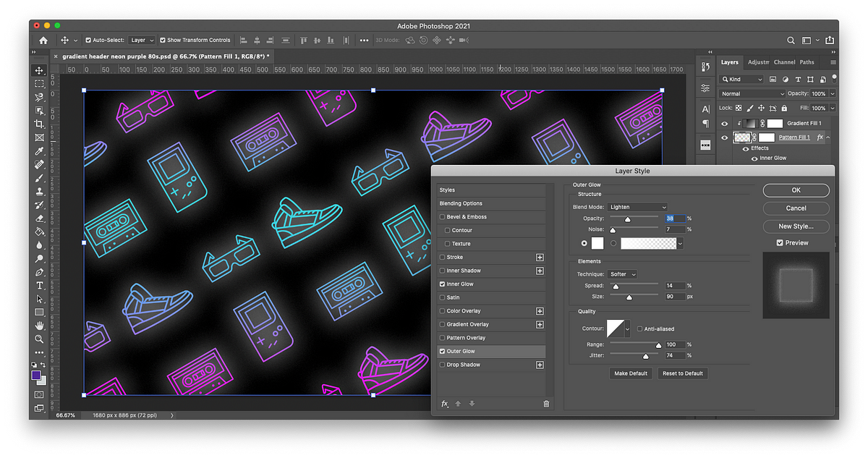This screenshot has width=868, height=458.
Task: Open the Contour picker dropdown arrow
Action: (626, 329)
